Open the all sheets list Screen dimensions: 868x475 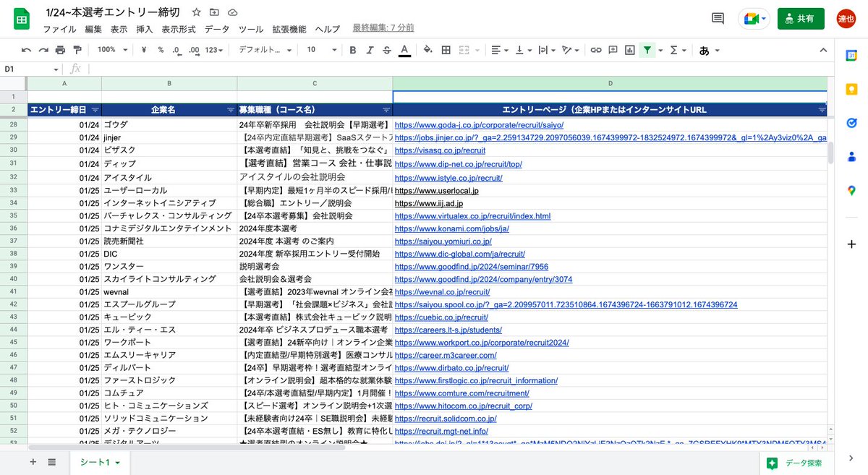(x=52, y=462)
